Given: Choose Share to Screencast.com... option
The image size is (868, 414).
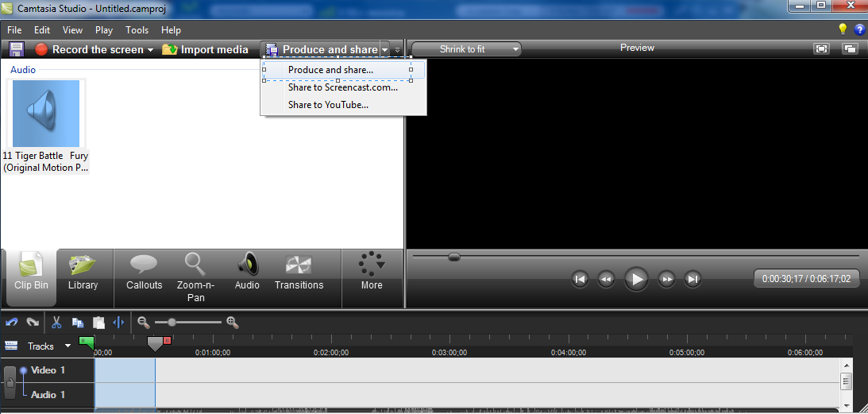Looking at the screenshot, I should click(343, 87).
